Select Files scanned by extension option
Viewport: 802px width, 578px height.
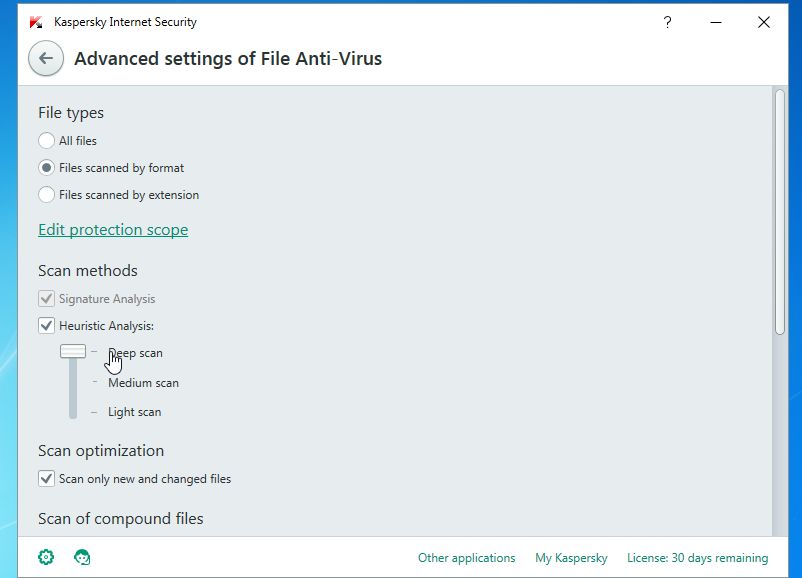coord(46,195)
